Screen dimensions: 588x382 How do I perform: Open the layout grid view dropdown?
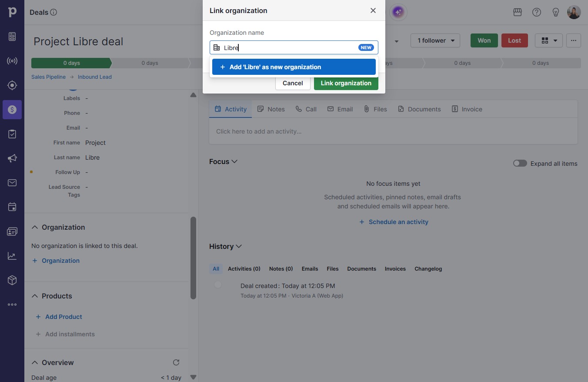tap(549, 40)
